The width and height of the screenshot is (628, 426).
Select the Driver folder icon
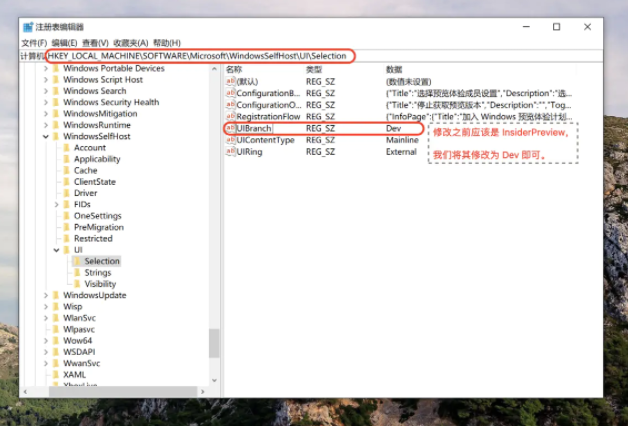(67, 193)
